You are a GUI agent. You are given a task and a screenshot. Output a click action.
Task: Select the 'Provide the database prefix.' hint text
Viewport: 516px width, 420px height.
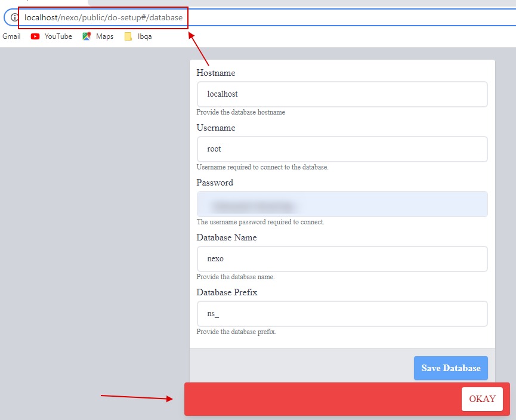(x=236, y=332)
